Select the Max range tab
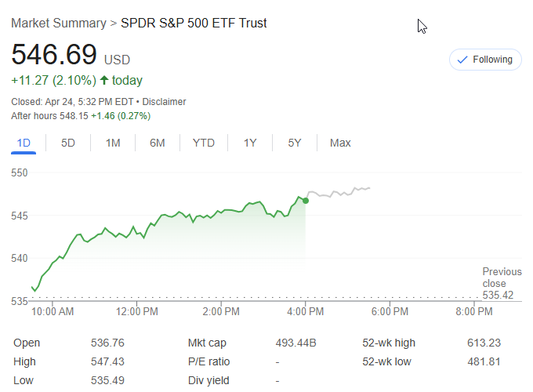This screenshot has width=533, height=392. point(340,143)
